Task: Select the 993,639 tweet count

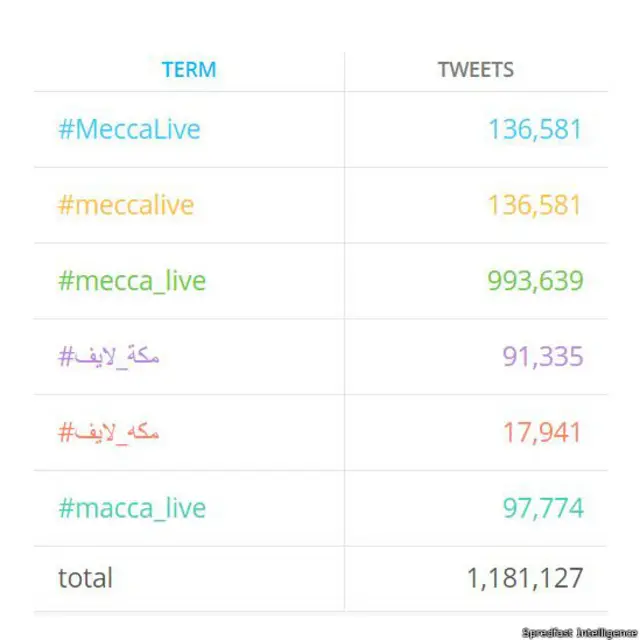Action: 534,280
